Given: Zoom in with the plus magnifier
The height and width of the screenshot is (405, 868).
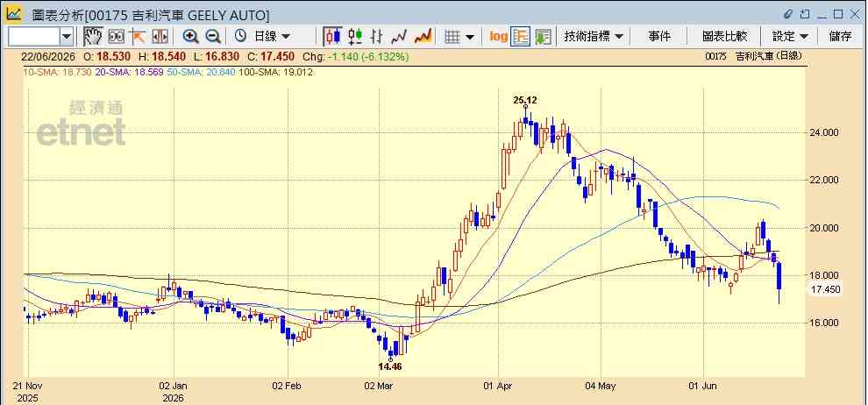Looking at the screenshot, I should 191,37.
